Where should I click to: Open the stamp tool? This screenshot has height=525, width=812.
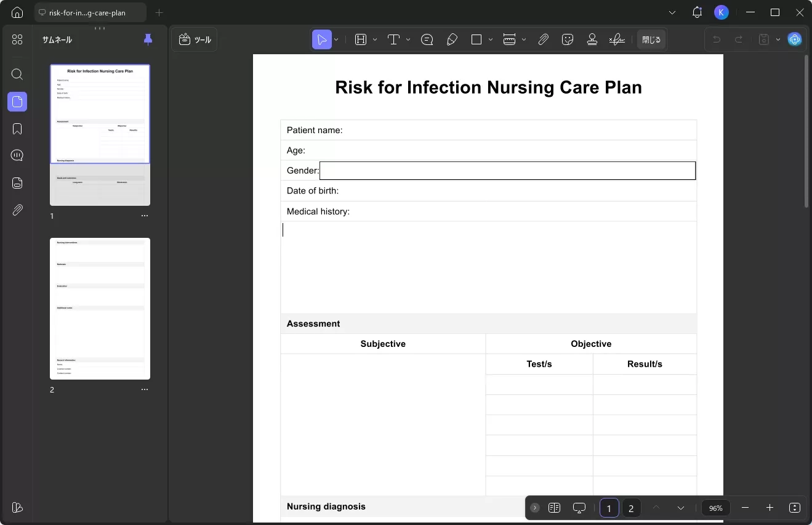tap(592, 39)
